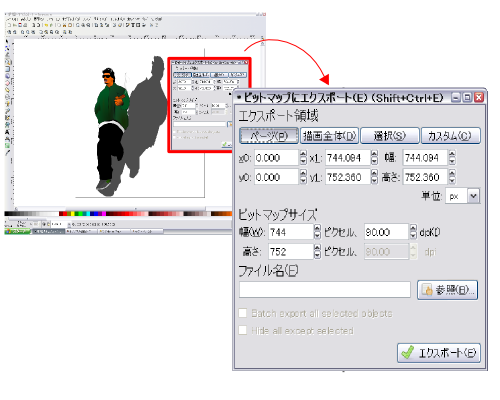This screenshot has height=400, width=500.
Task: Increase bitmap 幅(W) 744 with up arrow
Action: [317, 228]
